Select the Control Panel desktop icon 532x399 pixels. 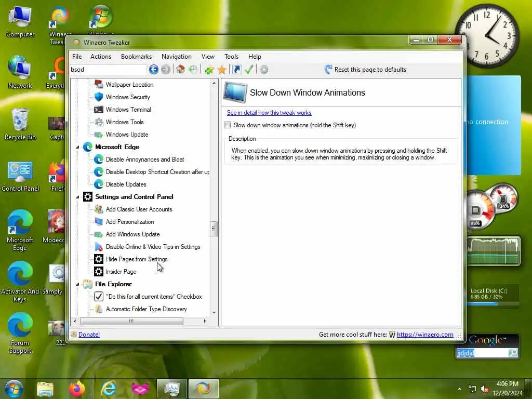coord(20,177)
